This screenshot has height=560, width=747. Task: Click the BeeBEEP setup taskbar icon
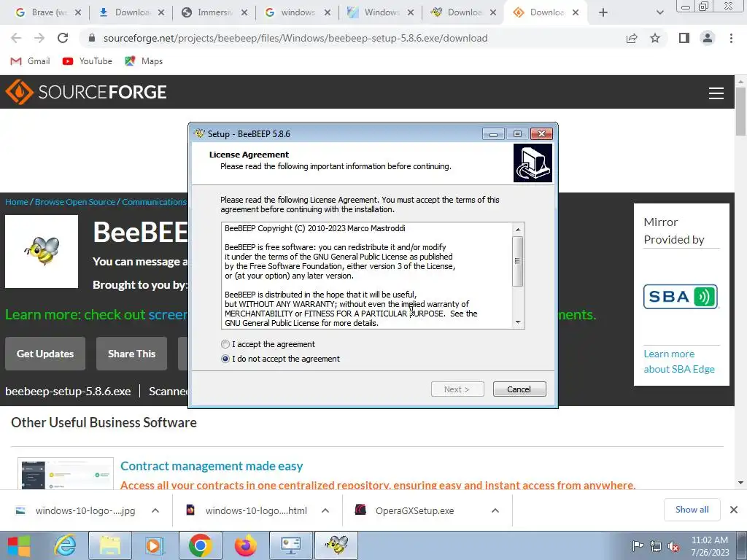click(x=336, y=545)
